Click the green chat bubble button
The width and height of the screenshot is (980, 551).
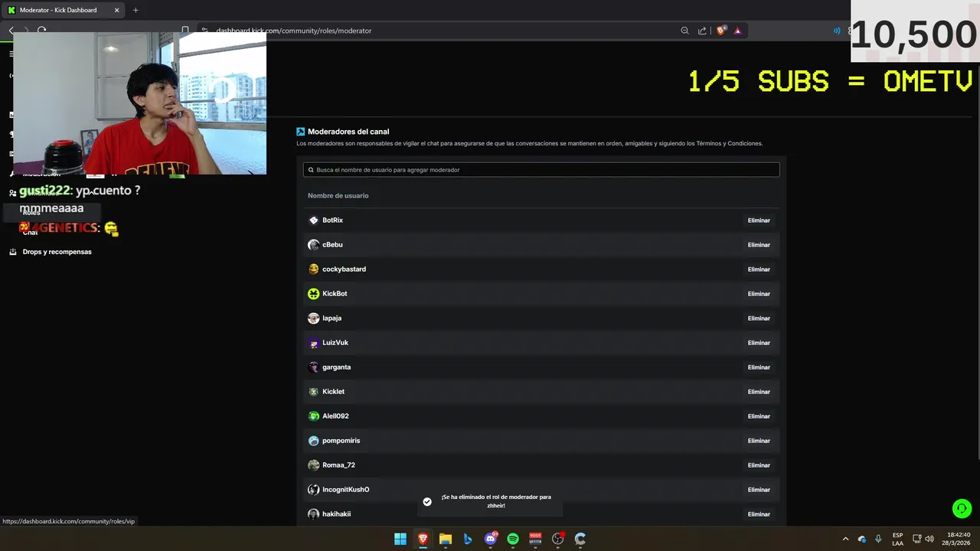(x=962, y=508)
